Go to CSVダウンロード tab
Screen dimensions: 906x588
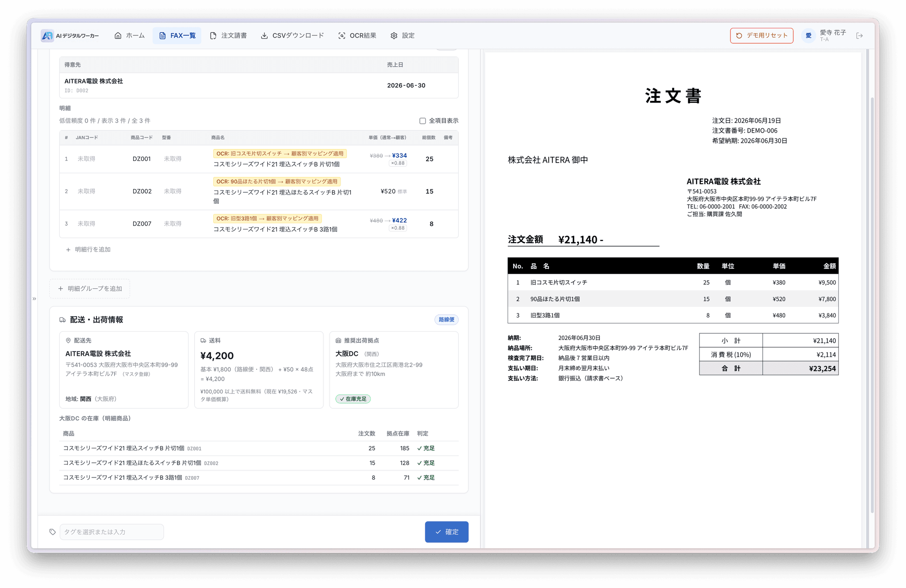[292, 36]
